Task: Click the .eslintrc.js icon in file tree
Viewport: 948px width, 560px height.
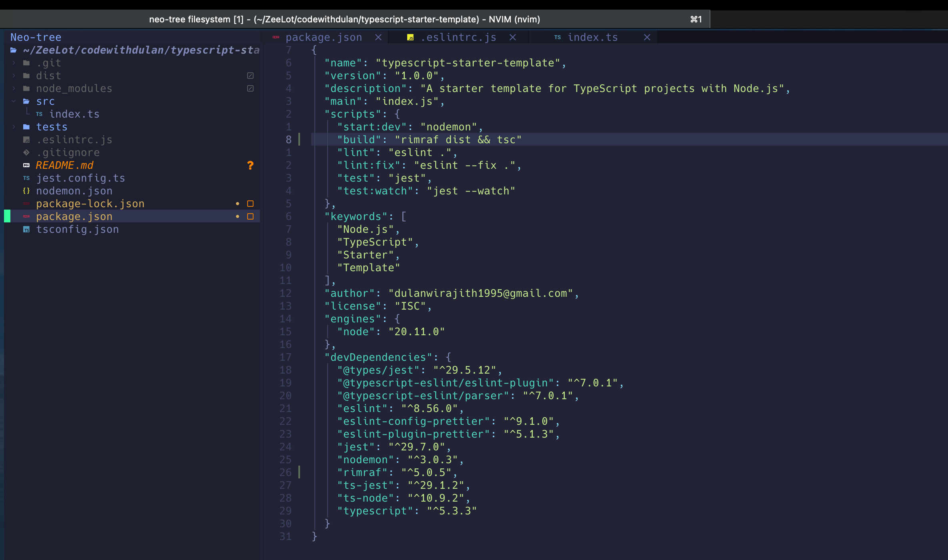Action: tap(26, 140)
